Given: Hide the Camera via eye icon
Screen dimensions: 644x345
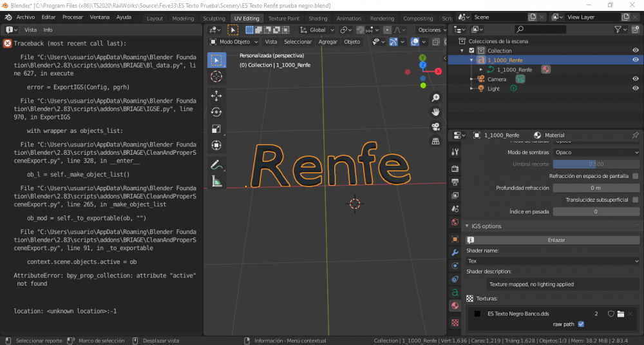Looking at the screenshot, I should pos(636,79).
